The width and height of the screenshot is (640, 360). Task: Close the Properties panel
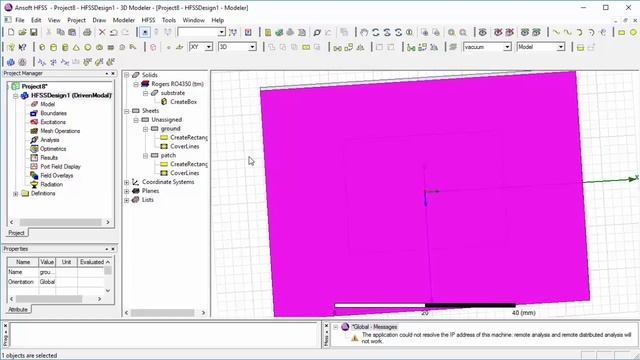pyautogui.click(x=113, y=249)
